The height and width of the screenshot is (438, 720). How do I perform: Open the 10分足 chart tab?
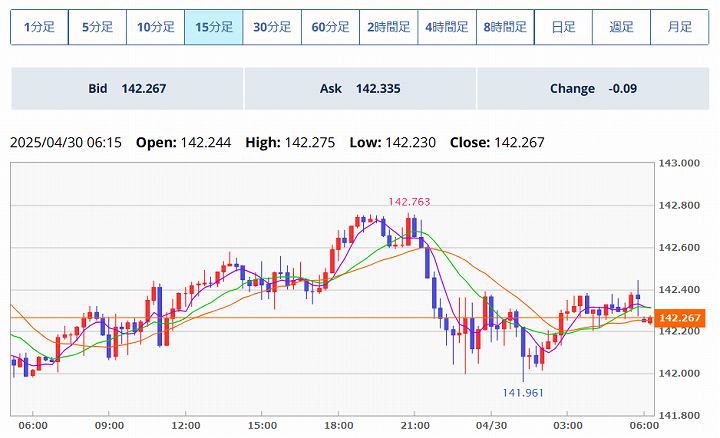[155, 27]
